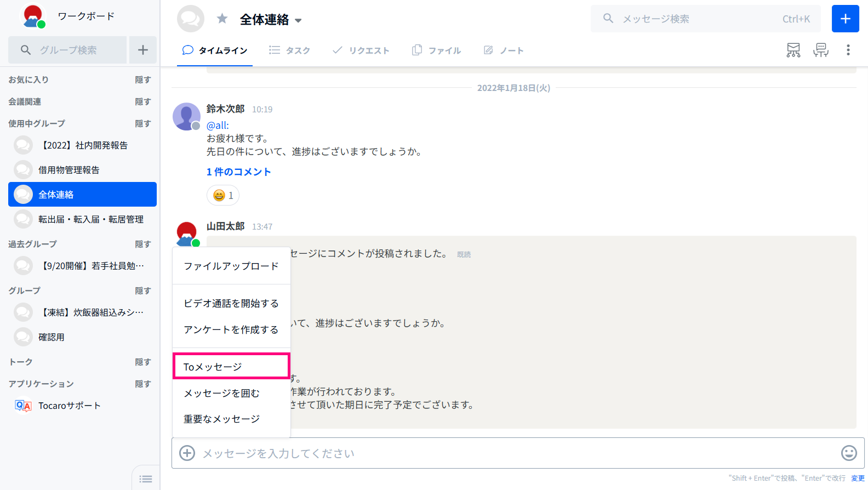This screenshot has height=490, width=868.
Task: Choose Toメッセージ from the menu
Action: pos(231,366)
